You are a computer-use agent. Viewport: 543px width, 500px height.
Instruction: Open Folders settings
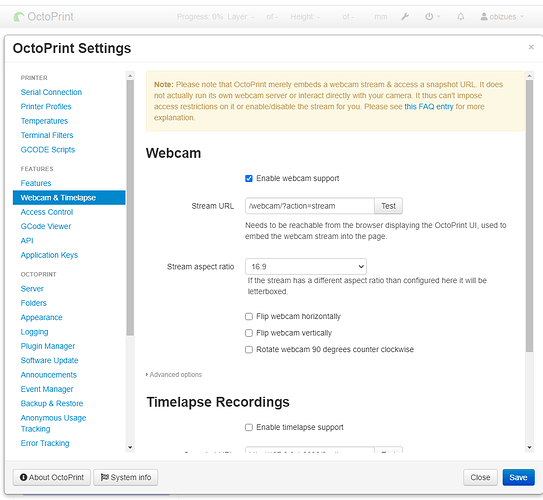(x=34, y=303)
